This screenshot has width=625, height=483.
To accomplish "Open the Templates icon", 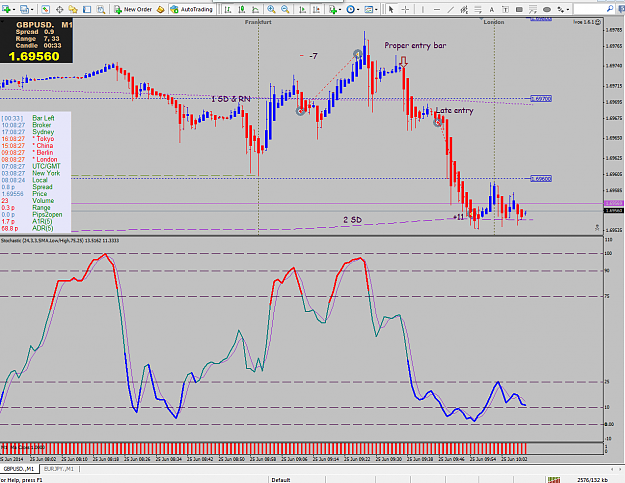I will [x=369, y=9].
